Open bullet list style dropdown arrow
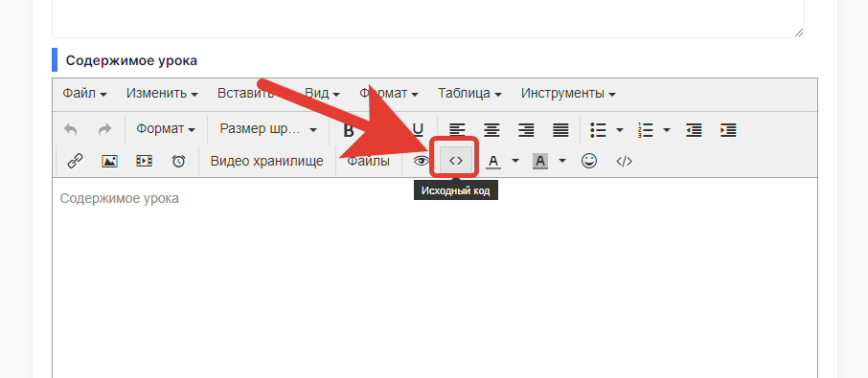This screenshot has height=378, width=868. [620, 130]
